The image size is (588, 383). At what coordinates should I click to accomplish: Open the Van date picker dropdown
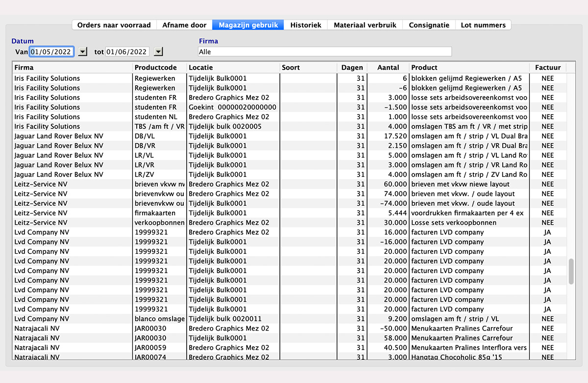pyautogui.click(x=82, y=51)
